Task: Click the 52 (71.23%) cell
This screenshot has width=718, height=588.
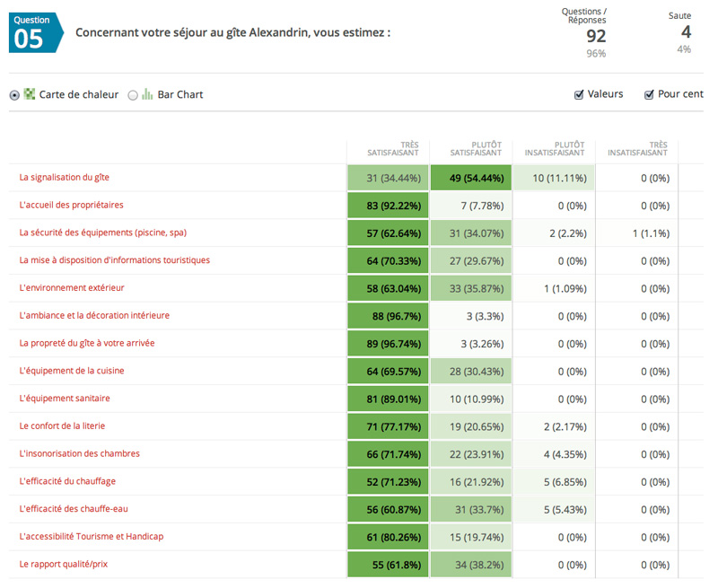Action: point(388,482)
